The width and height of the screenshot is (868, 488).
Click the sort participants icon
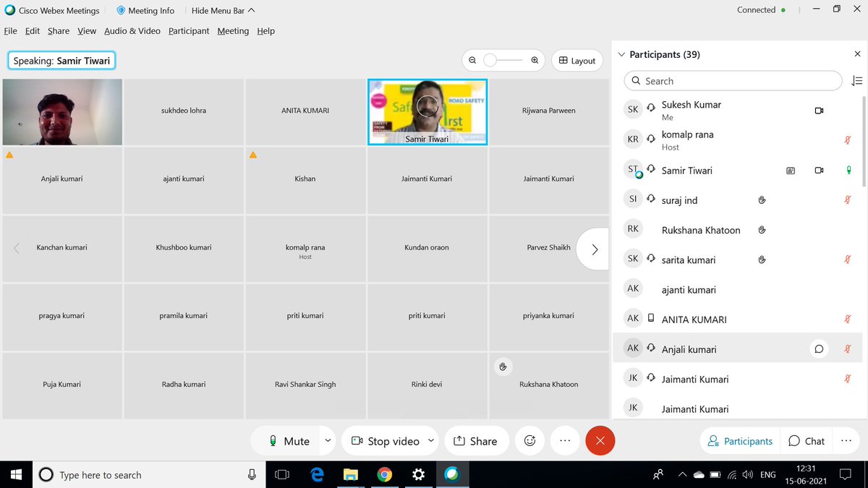pyautogui.click(x=856, y=81)
